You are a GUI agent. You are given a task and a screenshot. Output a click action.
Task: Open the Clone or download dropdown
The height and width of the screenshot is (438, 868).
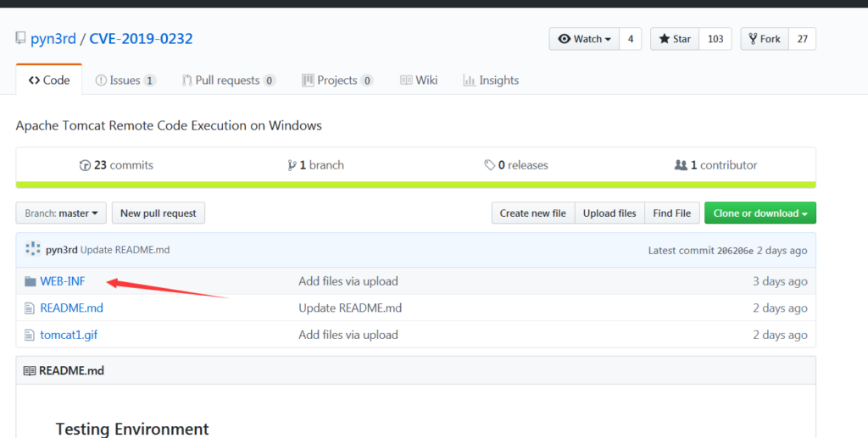tap(760, 213)
